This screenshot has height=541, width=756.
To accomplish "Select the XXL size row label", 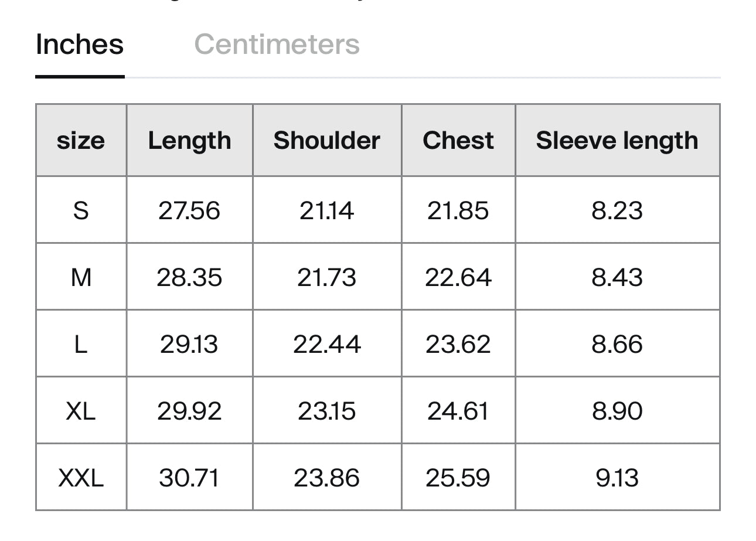I will [x=81, y=478].
